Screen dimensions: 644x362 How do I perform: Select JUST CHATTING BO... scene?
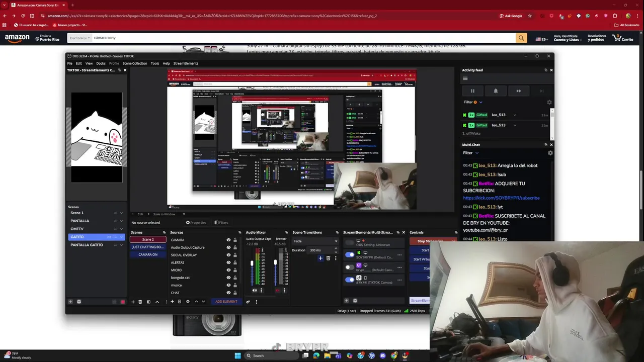click(148, 247)
